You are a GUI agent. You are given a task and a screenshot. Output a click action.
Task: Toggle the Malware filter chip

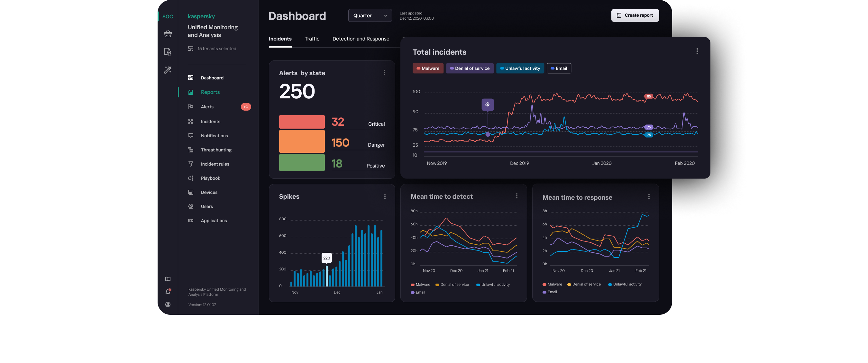(428, 68)
